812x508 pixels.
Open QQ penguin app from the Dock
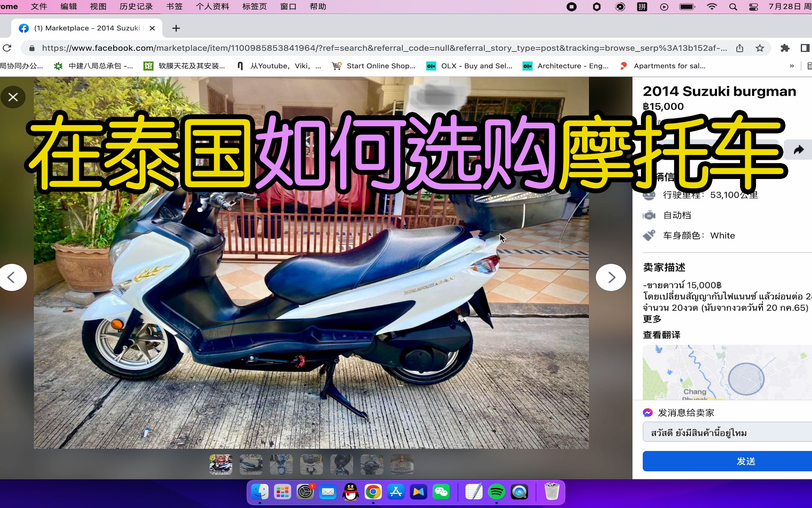[351, 492]
